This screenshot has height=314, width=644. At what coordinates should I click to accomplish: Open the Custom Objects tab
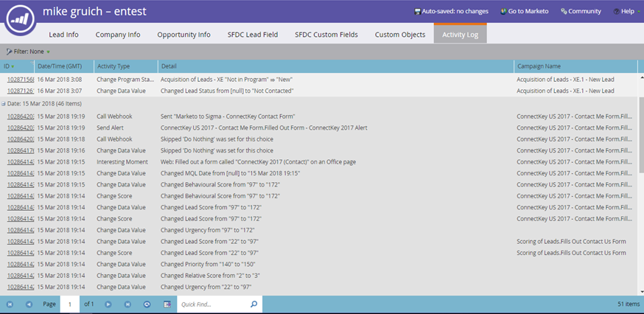pos(400,35)
